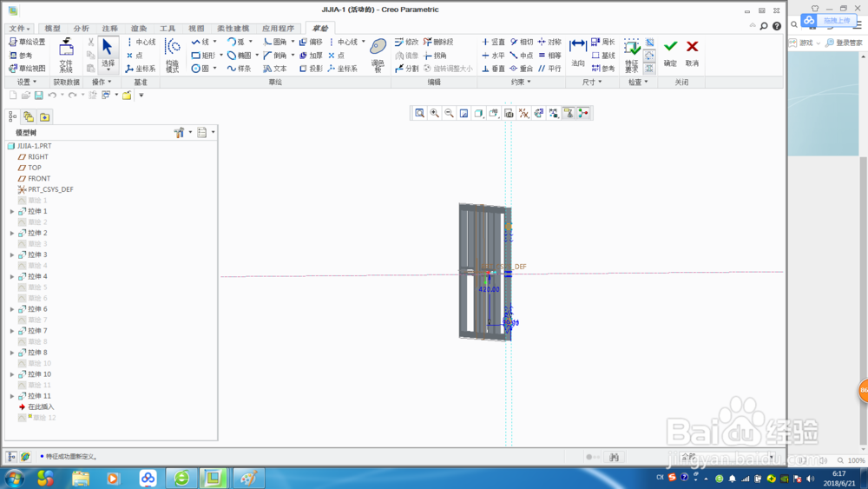
Task: Select the 圆角 fillet tool
Action: coord(275,42)
